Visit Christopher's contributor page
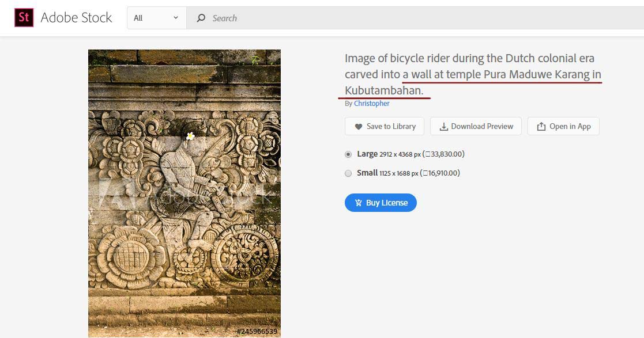644x338 pixels. [x=371, y=103]
